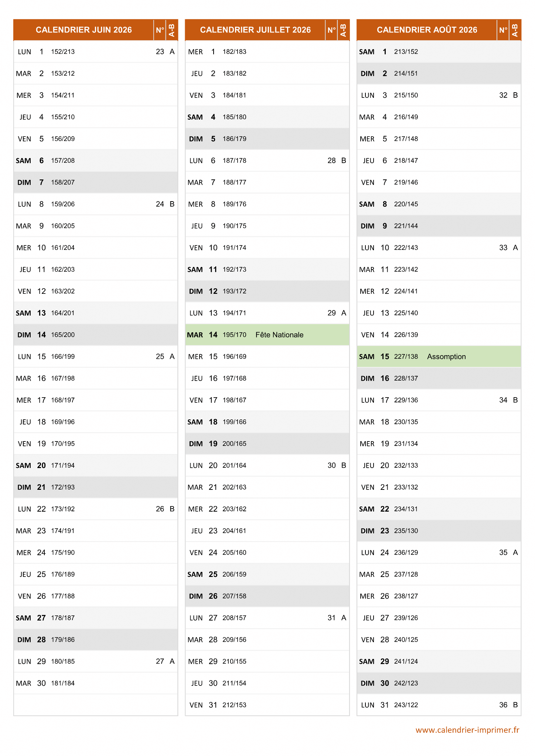Click the Calendrier Août 2026 header
Image resolution: width=535 pixels, height=756 pixels.
tap(427, 30)
